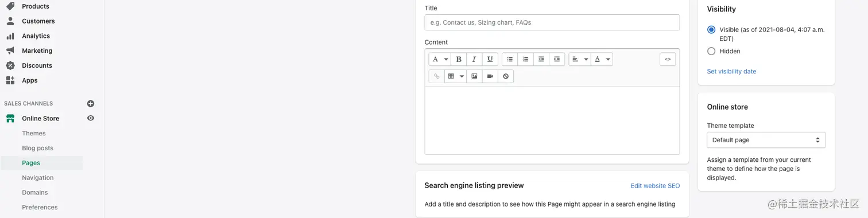
Task: Select the Hidden visibility option
Action: click(x=711, y=51)
